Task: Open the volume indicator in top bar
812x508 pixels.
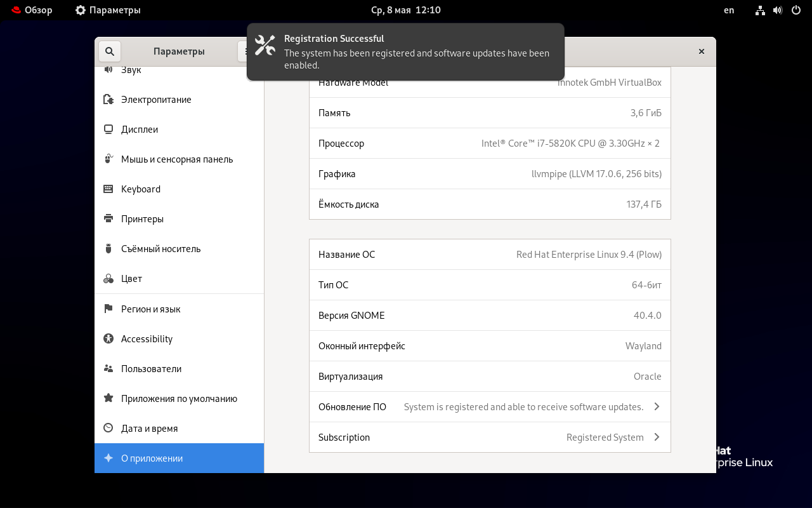Action: 778,10
